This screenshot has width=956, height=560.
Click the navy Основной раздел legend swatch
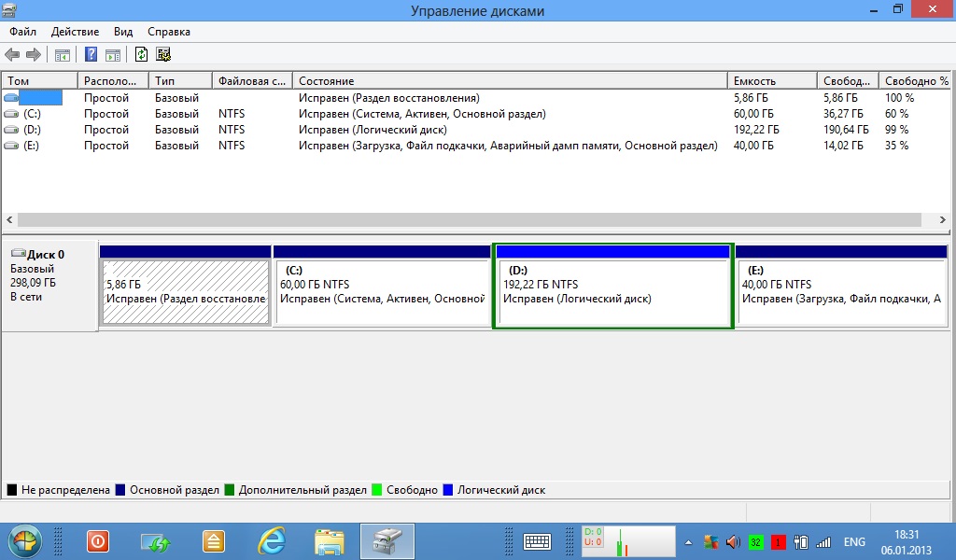tap(120, 489)
